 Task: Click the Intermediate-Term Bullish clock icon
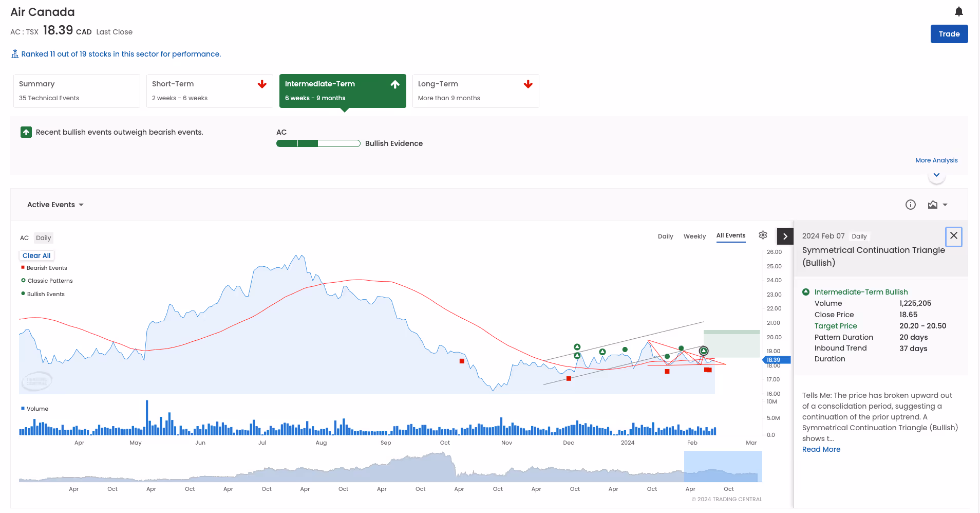point(806,291)
